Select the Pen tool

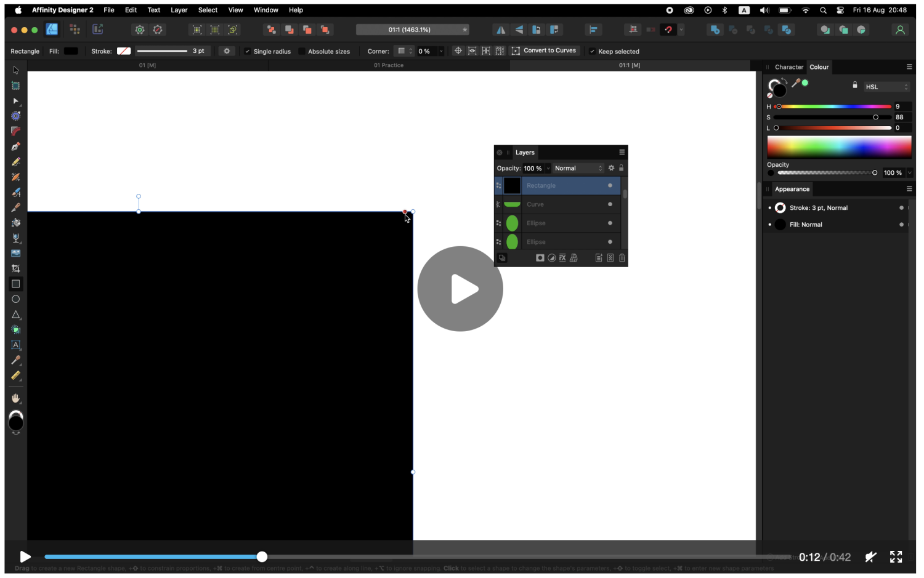[x=16, y=147]
